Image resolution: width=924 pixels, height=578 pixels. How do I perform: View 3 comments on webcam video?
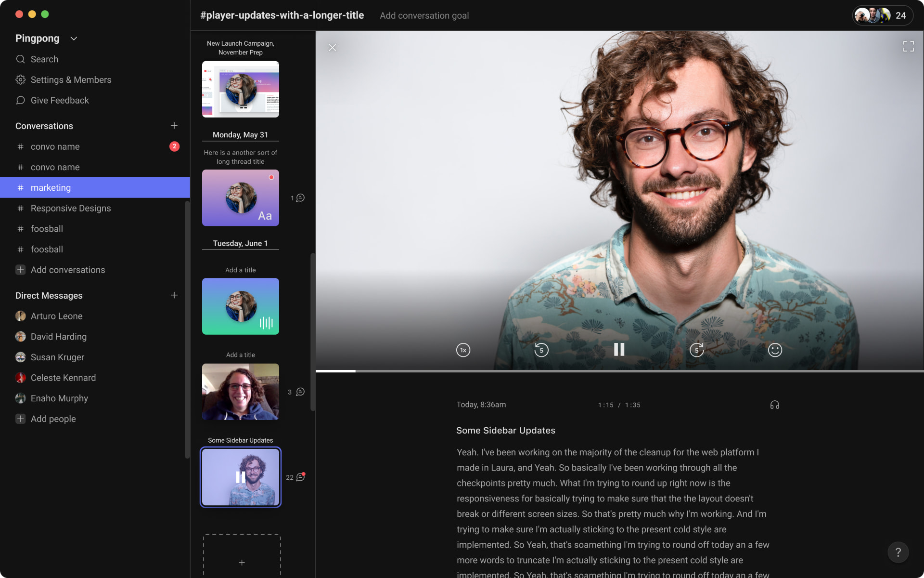(296, 392)
